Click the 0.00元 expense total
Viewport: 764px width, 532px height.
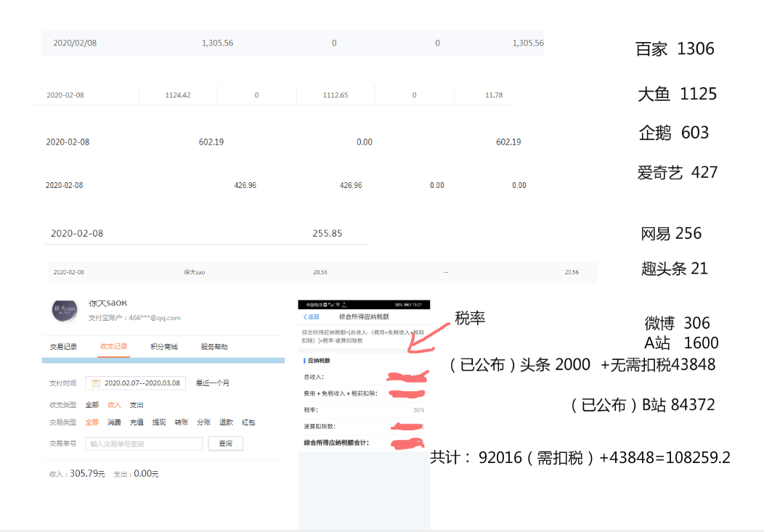pos(146,473)
